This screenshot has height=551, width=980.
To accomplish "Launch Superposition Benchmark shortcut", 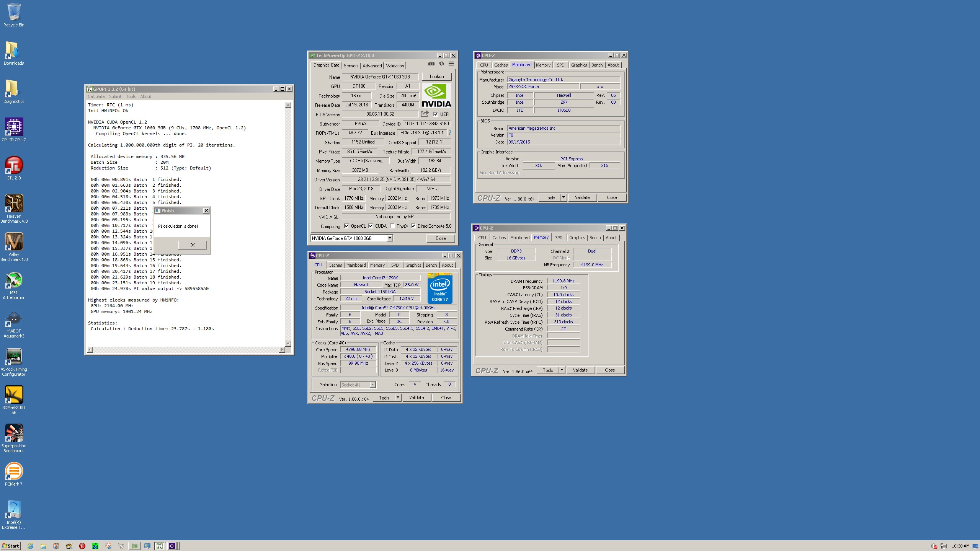I will pyautogui.click(x=14, y=438).
